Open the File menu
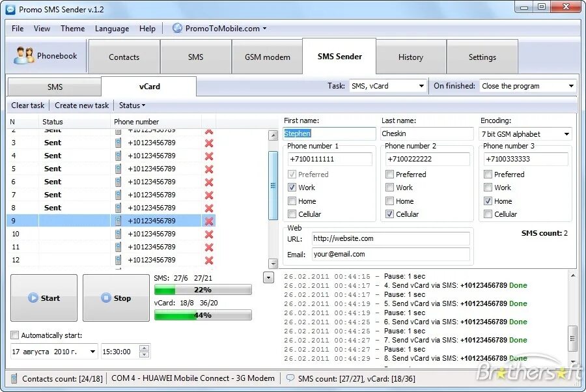Viewport: 586px width, 392px height. [x=18, y=29]
